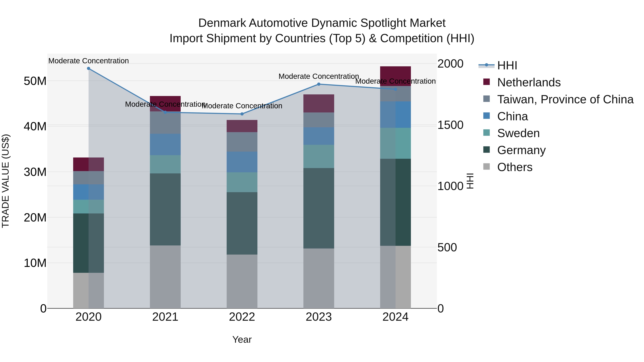Click the 2021 Taiwan bar segment
Viewport: 644px width, 362px height.
[165, 122]
